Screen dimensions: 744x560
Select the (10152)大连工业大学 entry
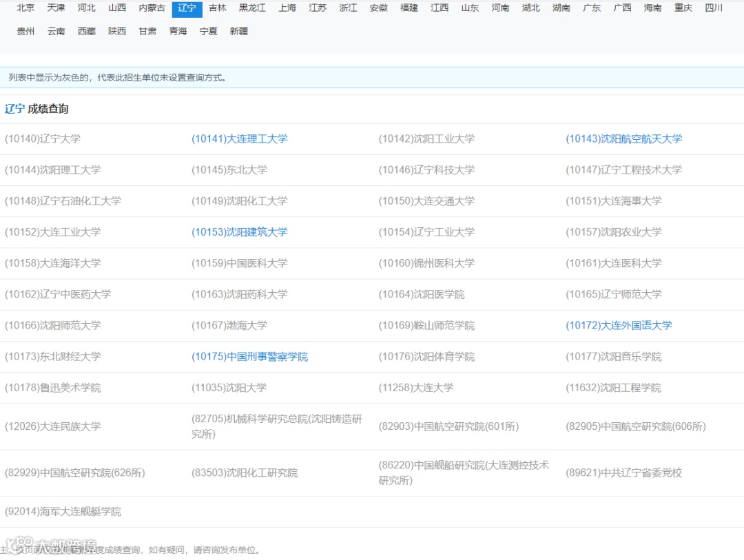[52, 232]
